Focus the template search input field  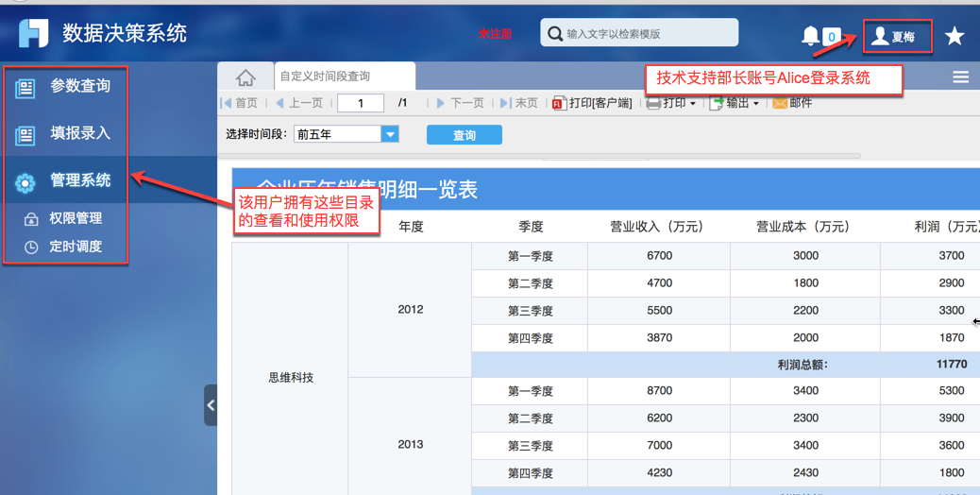click(x=639, y=32)
